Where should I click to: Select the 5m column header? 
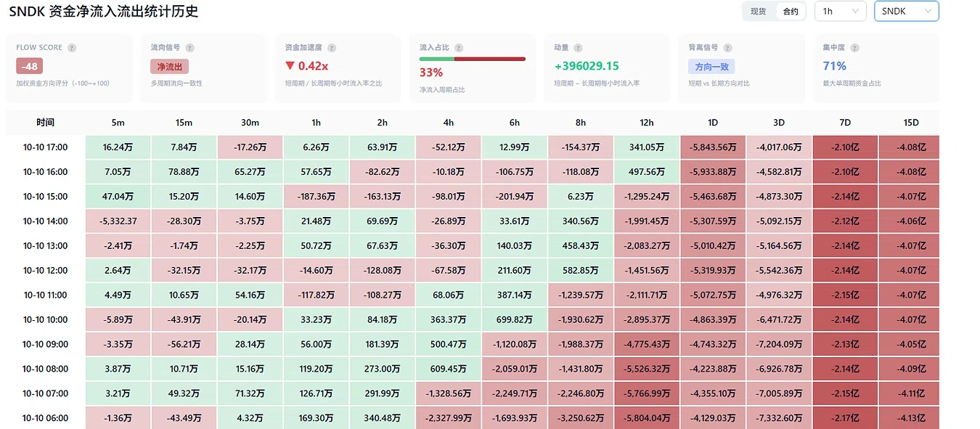coord(118,123)
